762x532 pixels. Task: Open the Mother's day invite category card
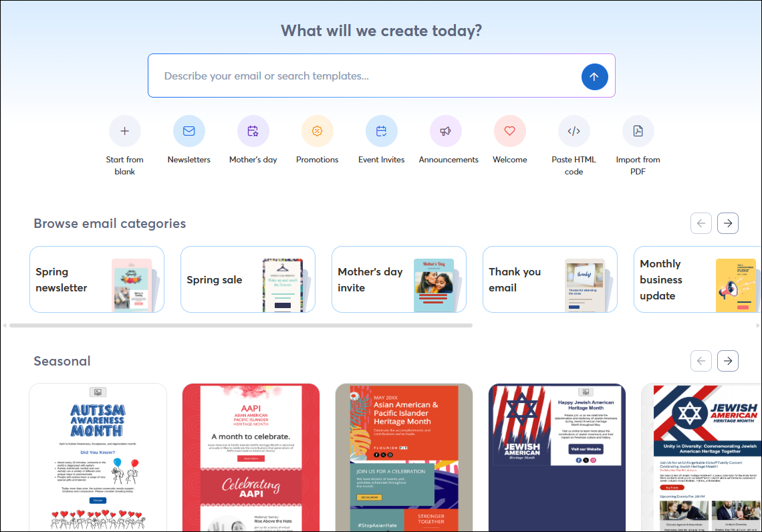[x=399, y=279]
